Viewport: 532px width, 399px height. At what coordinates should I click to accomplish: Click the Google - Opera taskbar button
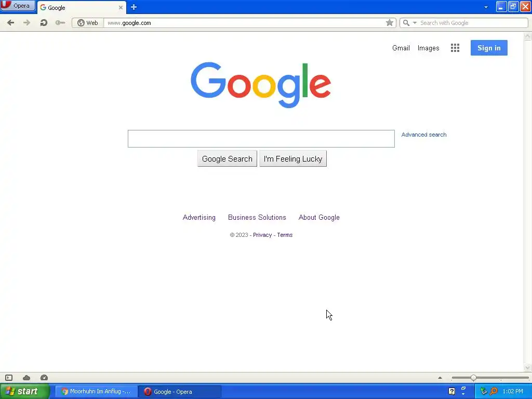180,392
